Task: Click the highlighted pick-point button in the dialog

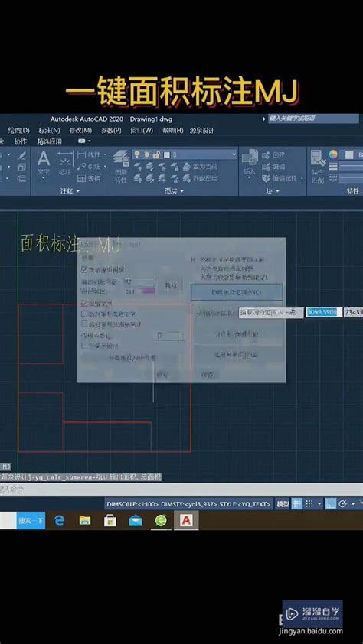Action: coord(237,292)
